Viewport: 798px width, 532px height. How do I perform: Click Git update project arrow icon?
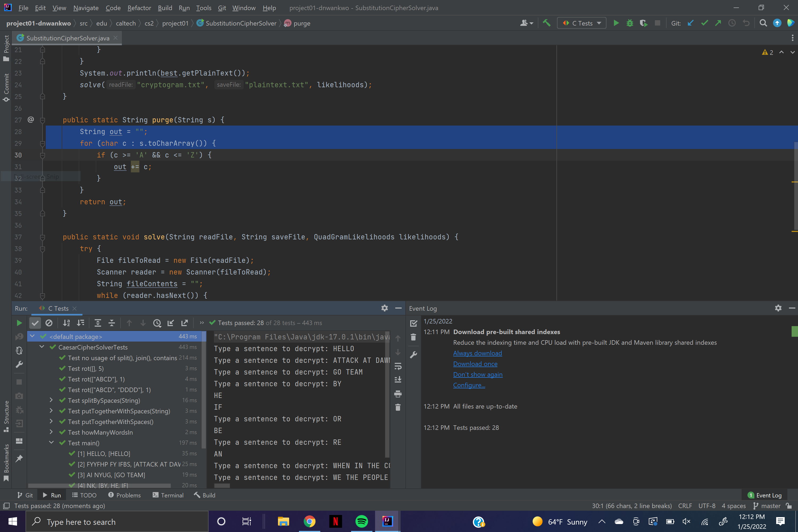click(x=691, y=23)
